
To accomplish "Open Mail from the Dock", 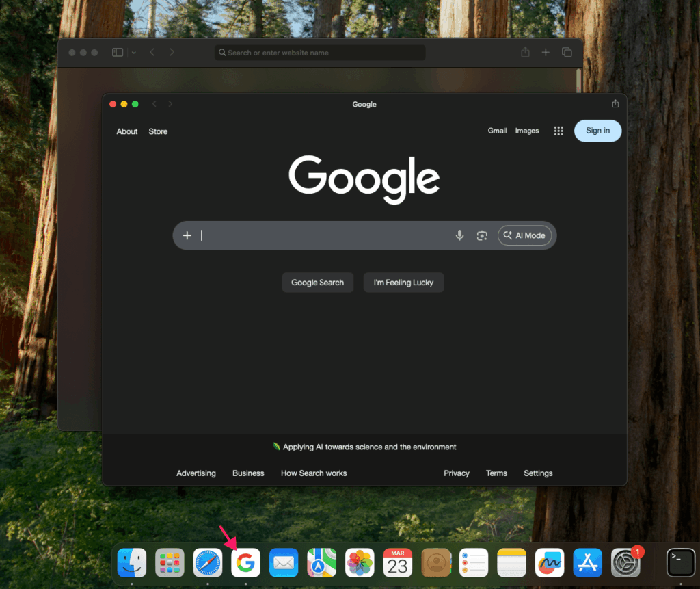I will (x=284, y=562).
